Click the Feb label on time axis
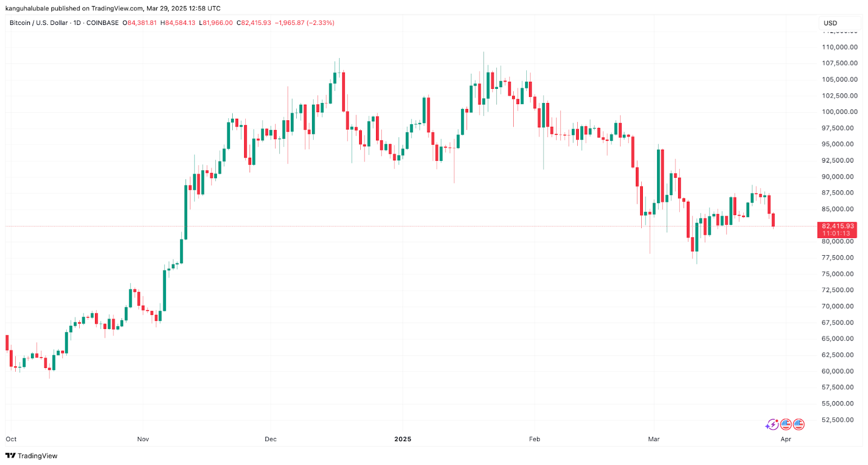 click(x=534, y=439)
